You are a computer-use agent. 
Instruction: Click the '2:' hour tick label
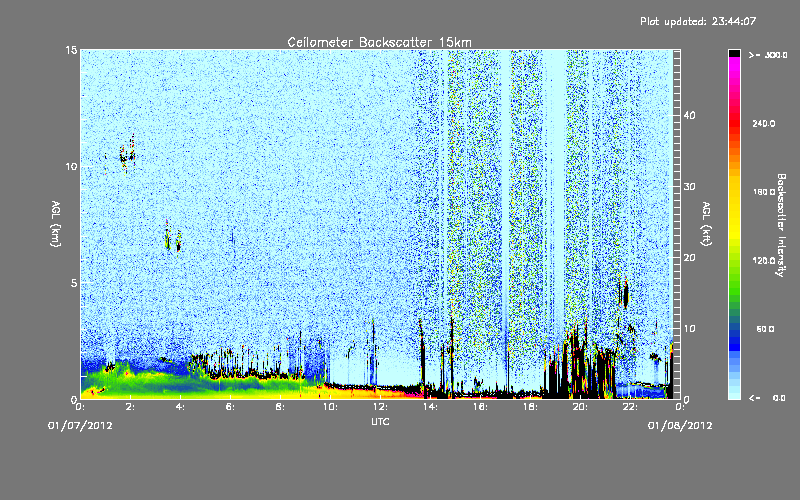pyautogui.click(x=130, y=407)
